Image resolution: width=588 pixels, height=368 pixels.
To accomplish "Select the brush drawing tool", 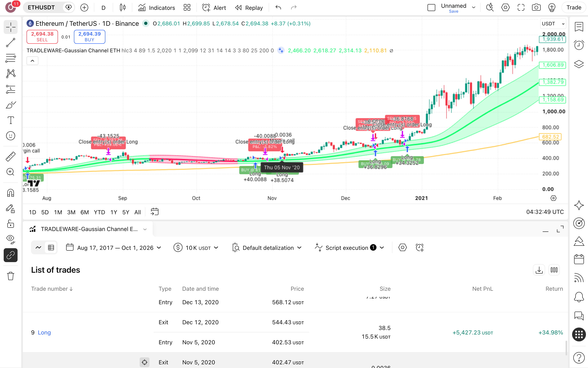I will [x=11, y=105].
